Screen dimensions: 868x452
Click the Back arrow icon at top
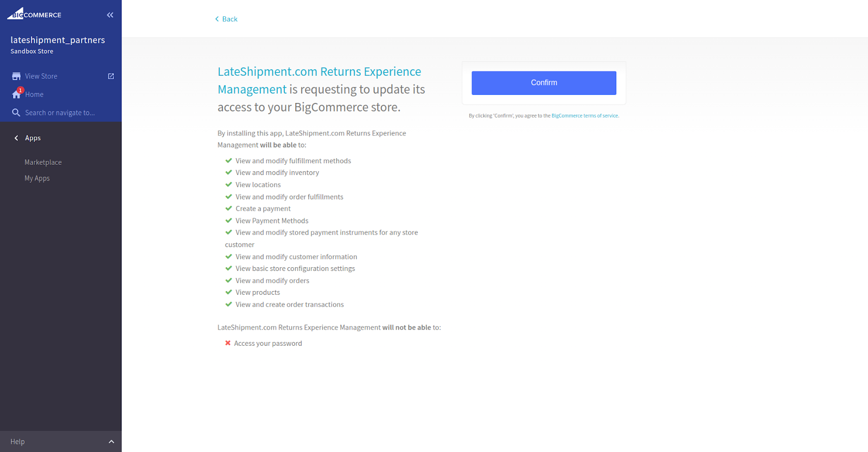pos(217,19)
